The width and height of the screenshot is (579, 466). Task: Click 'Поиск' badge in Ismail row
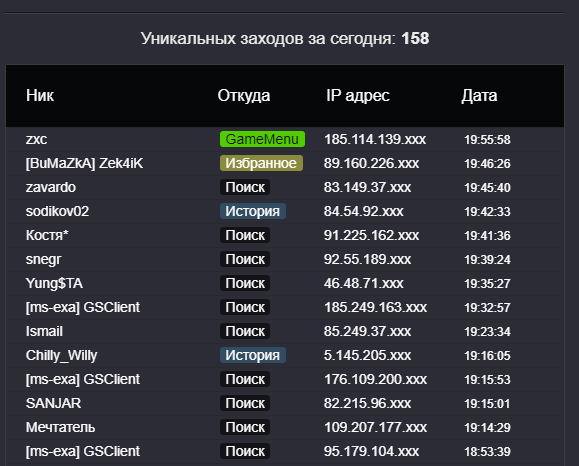245,331
